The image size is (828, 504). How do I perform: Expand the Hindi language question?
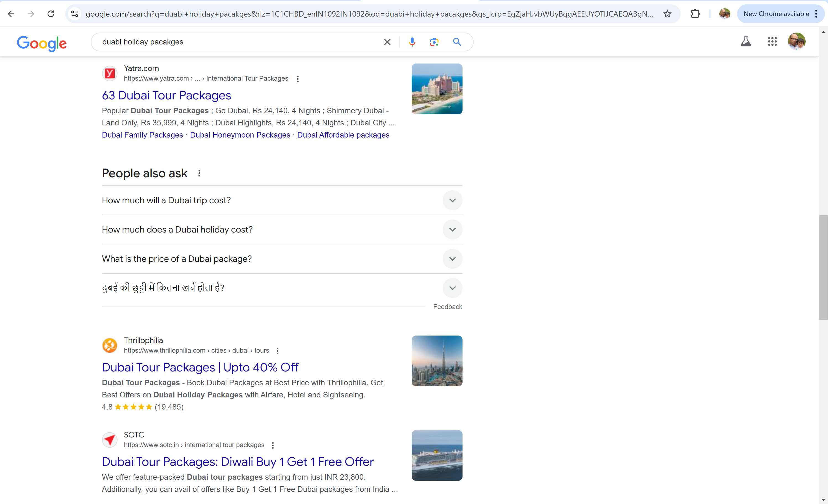click(x=452, y=288)
